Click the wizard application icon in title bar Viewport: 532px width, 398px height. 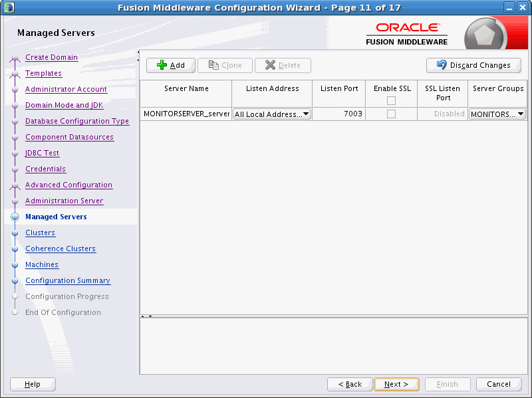click(x=9, y=7)
